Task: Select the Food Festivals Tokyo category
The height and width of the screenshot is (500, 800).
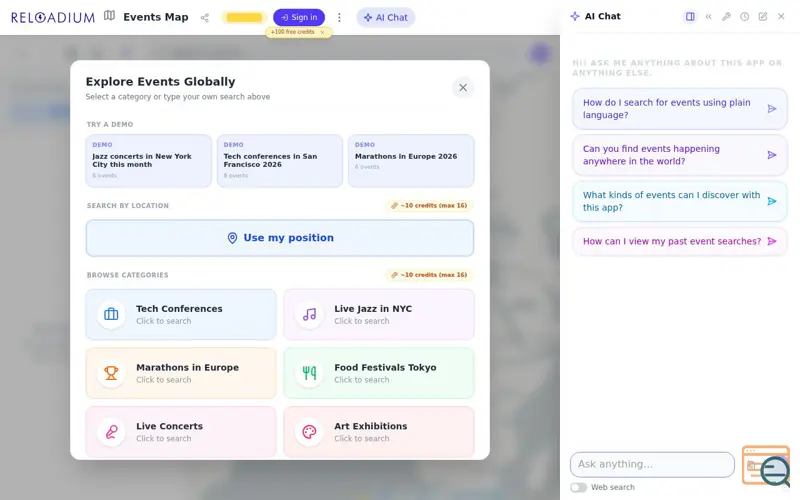Action: [x=379, y=373]
